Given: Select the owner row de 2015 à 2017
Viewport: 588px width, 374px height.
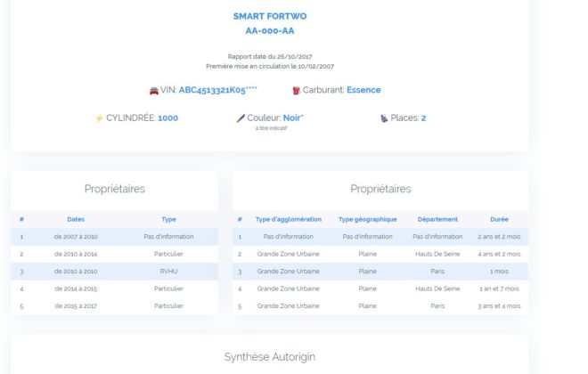Looking at the screenshot, I should click(114, 305).
